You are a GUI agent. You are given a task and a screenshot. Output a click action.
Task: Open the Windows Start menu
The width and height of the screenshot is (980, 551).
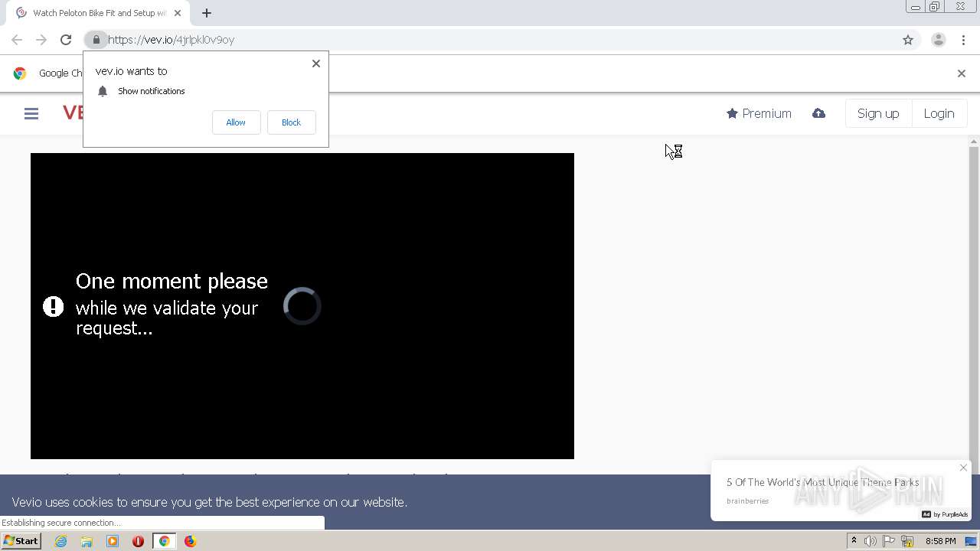click(21, 541)
